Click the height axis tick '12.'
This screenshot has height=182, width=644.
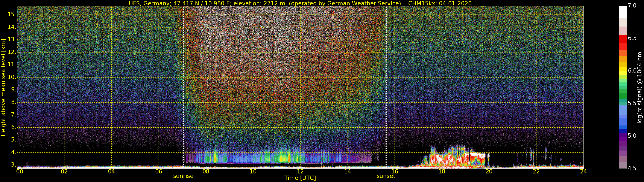tap(12, 52)
